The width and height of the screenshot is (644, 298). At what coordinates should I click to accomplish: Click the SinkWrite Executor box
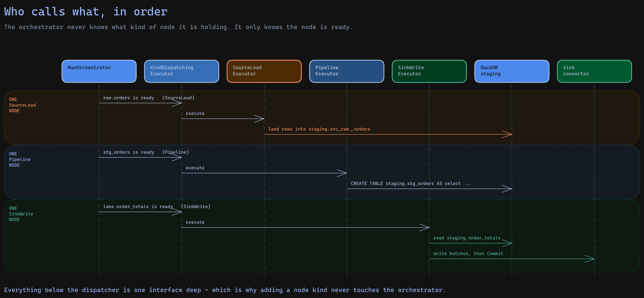click(x=429, y=71)
